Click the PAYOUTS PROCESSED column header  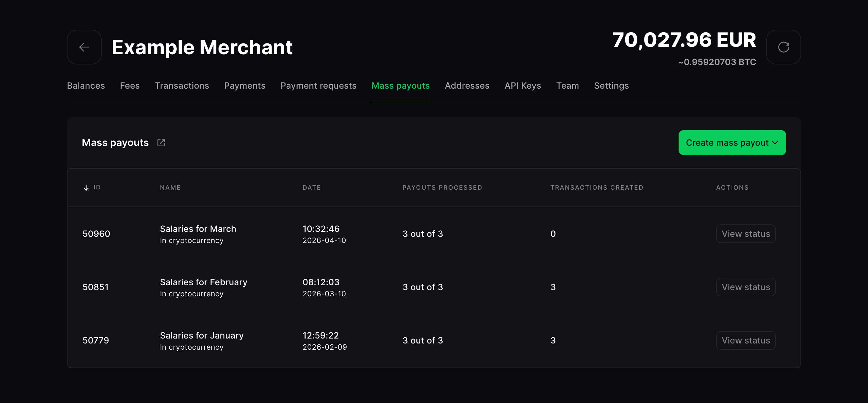click(x=442, y=188)
